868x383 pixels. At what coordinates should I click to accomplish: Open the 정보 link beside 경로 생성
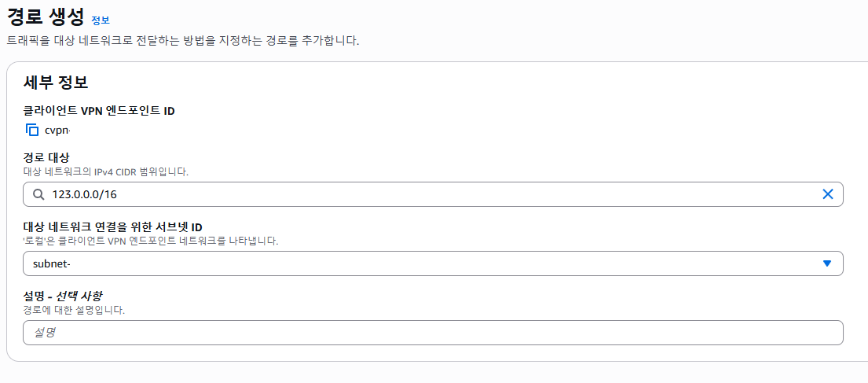pos(101,20)
